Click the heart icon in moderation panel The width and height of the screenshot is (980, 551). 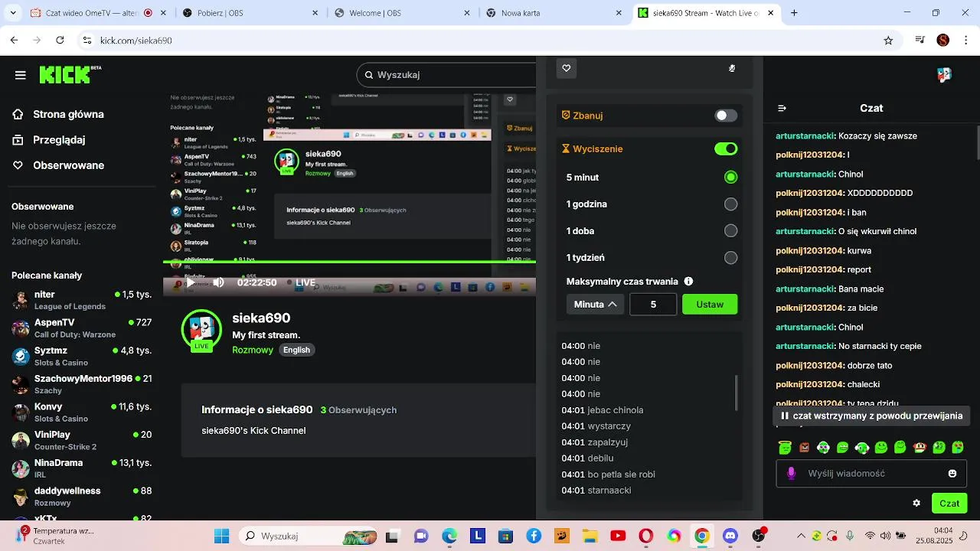pyautogui.click(x=567, y=68)
